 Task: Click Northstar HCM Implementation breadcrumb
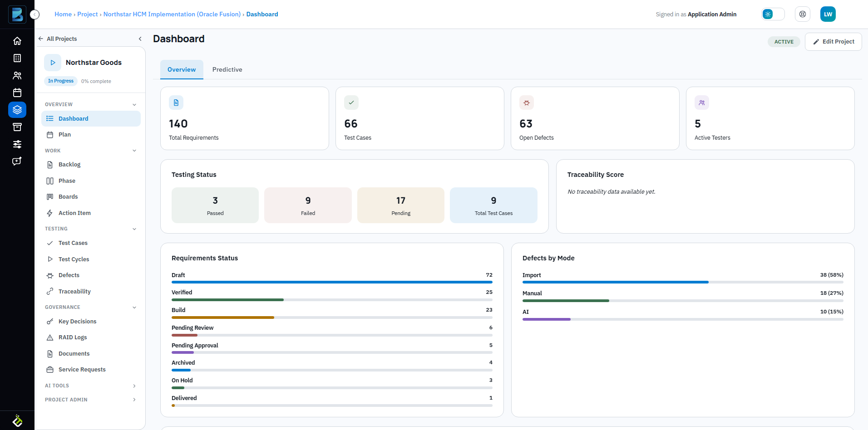pos(172,14)
